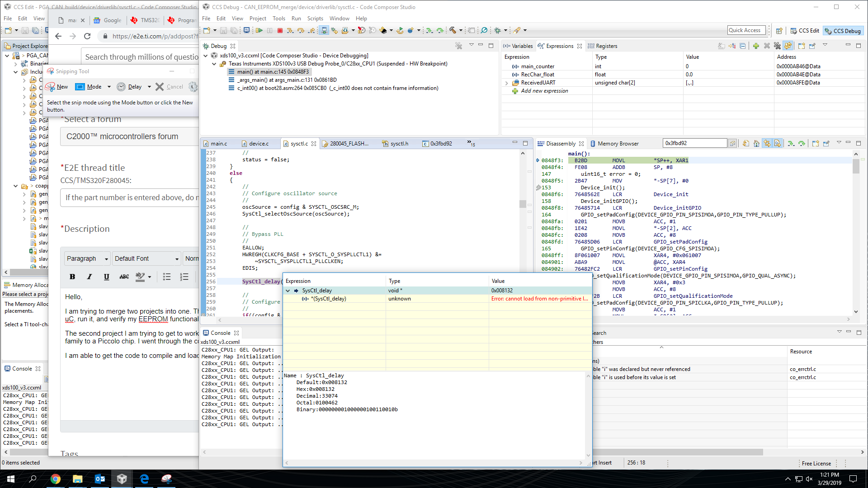The width and height of the screenshot is (868, 488).
Task: Open the Scripts menu
Action: tap(315, 19)
